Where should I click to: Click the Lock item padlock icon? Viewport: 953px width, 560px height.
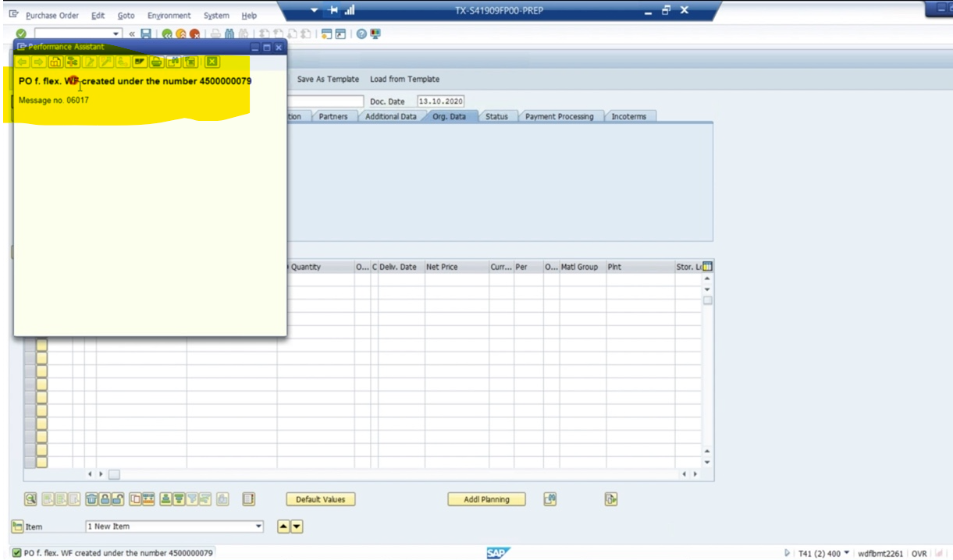tap(105, 498)
